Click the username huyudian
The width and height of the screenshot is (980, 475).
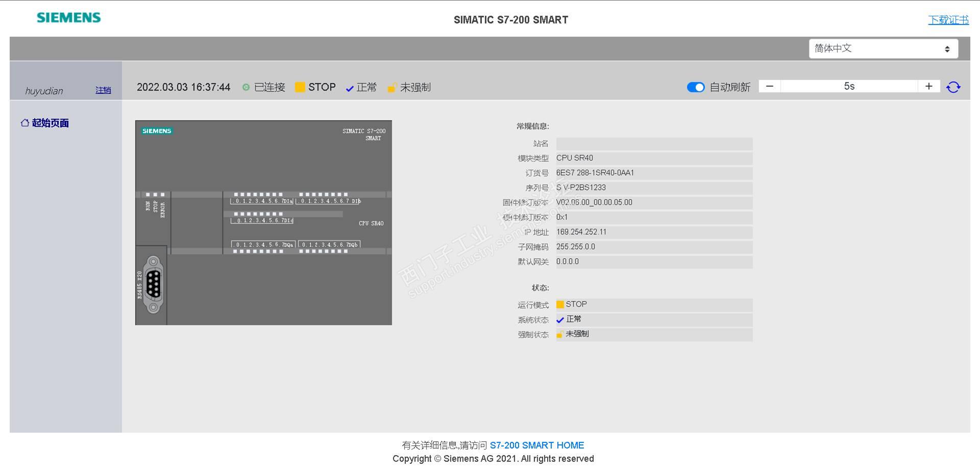[44, 91]
